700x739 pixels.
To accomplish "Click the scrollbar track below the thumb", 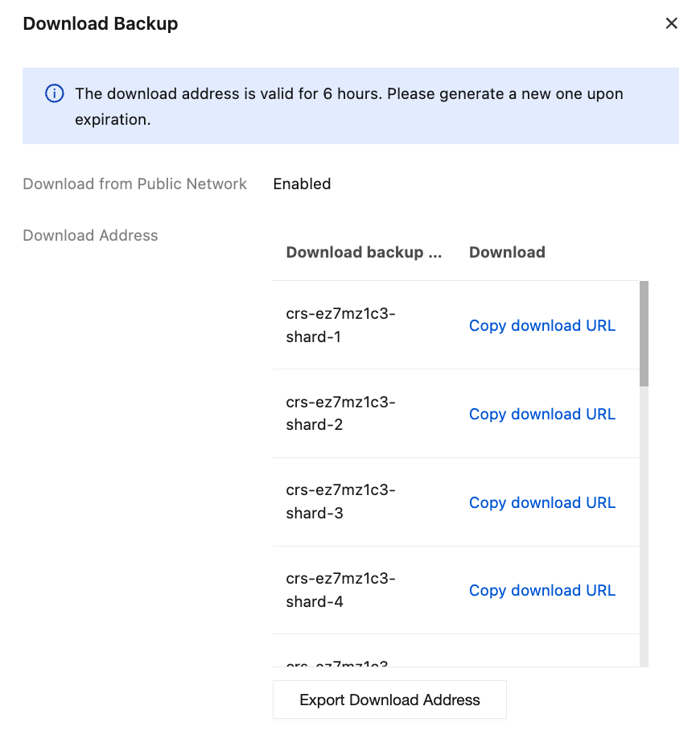I will [644, 523].
